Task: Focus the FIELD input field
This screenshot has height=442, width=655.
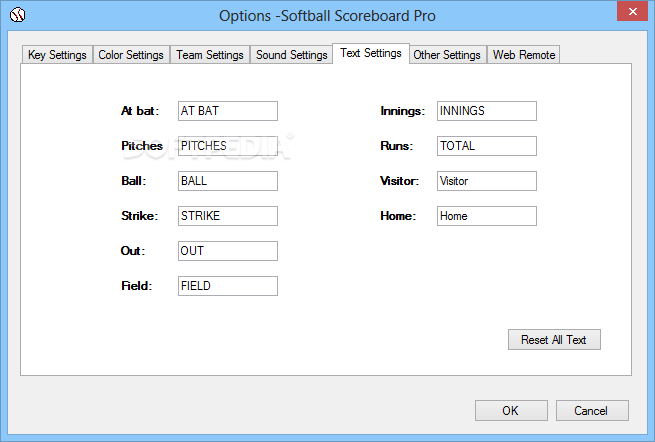Action: [228, 286]
